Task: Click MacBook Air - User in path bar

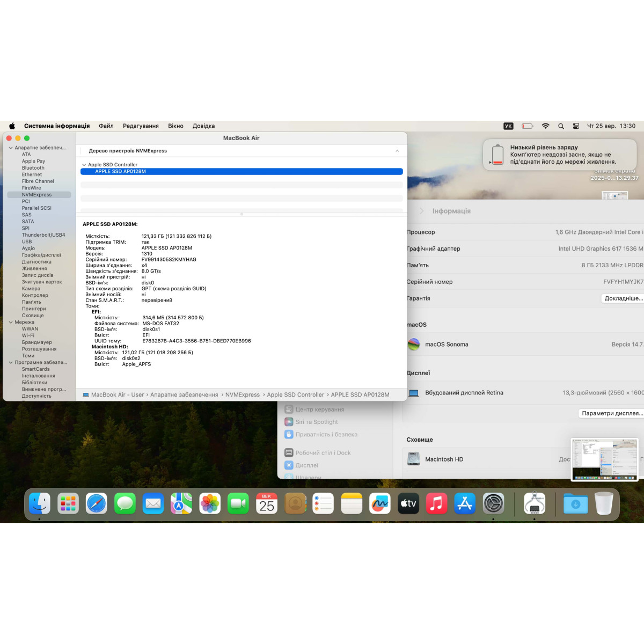Action: point(118,394)
